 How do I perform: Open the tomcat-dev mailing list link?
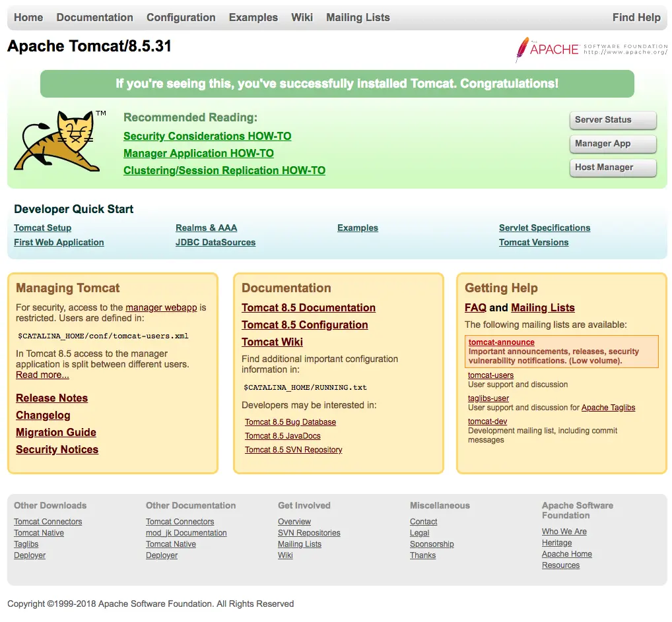pos(487,421)
